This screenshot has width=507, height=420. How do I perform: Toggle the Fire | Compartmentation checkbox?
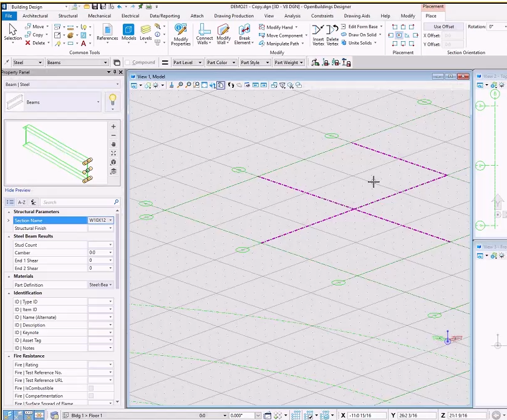[x=91, y=396]
